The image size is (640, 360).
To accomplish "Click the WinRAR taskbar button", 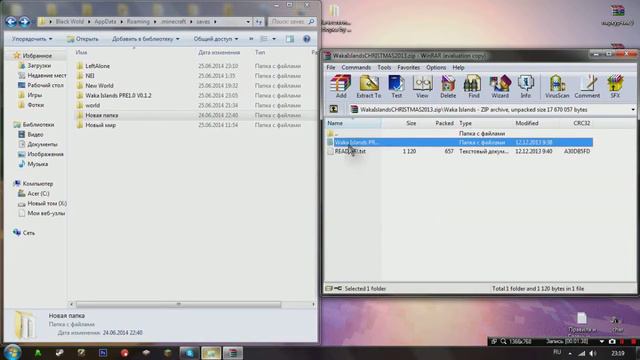I will (233, 353).
